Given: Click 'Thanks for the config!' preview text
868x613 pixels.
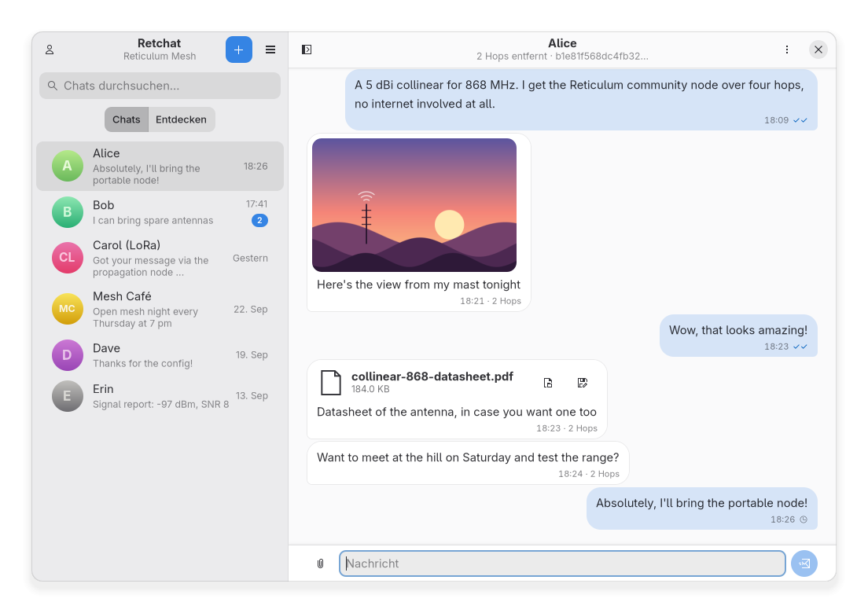Looking at the screenshot, I should pyautogui.click(x=143, y=364).
